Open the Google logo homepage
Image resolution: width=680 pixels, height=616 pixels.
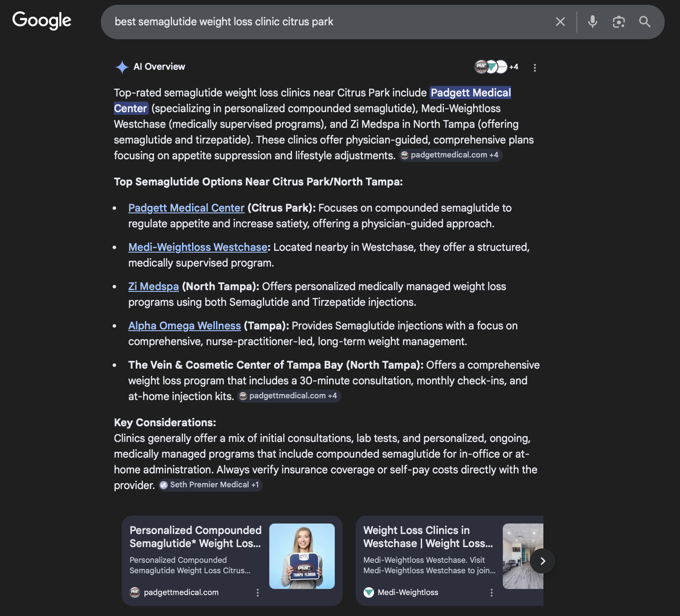tap(42, 21)
